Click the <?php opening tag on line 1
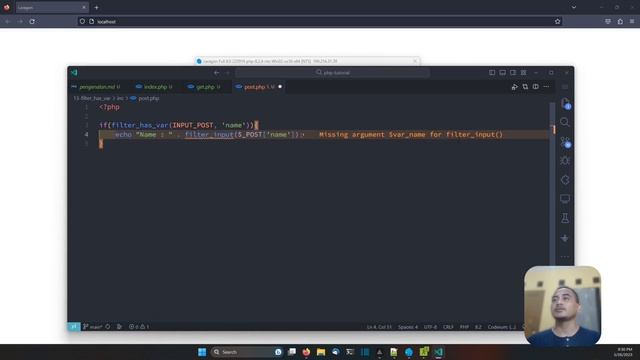The width and height of the screenshot is (640, 360). (109, 107)
